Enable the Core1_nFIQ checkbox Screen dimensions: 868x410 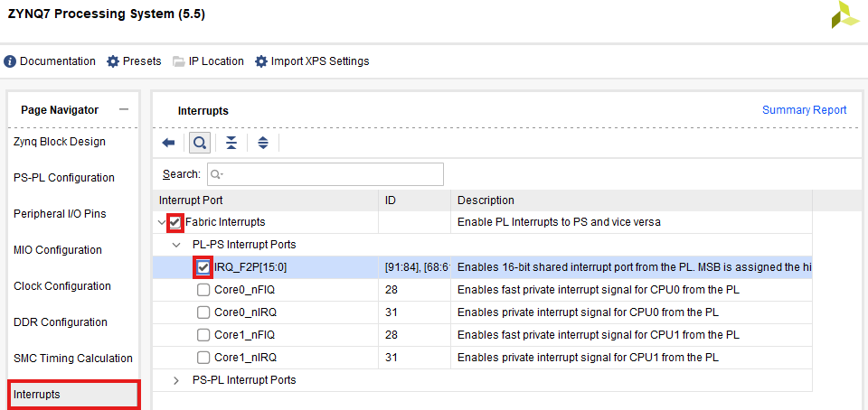click(x=203, y=335)
